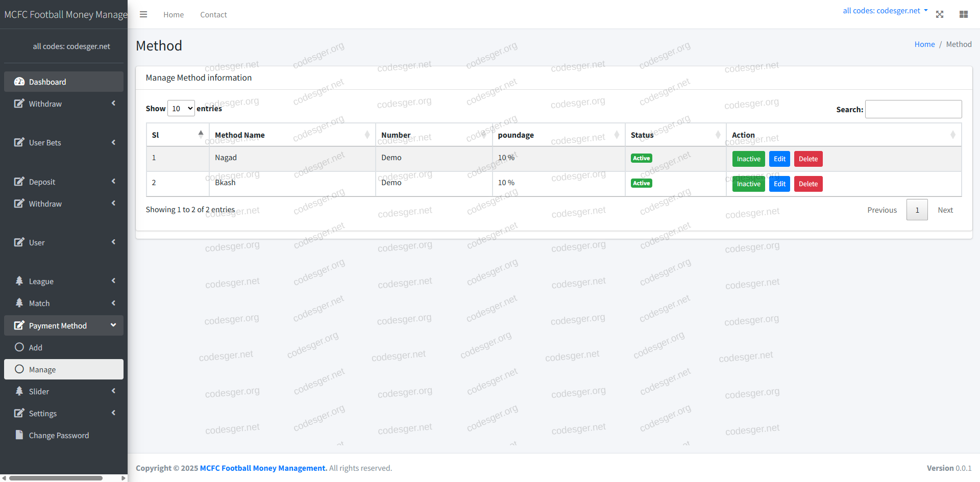The image size is (980, 482).
Task: Collapse the Payment Method menu chevron
Action: (x=113, y=325)
